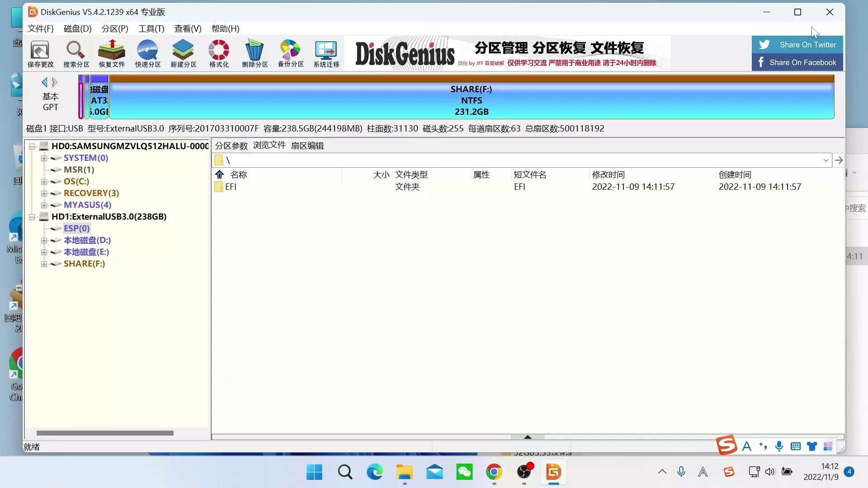Open the file path dropdown list
This screenshot has width=868, height=488.
tap(826, 160)
